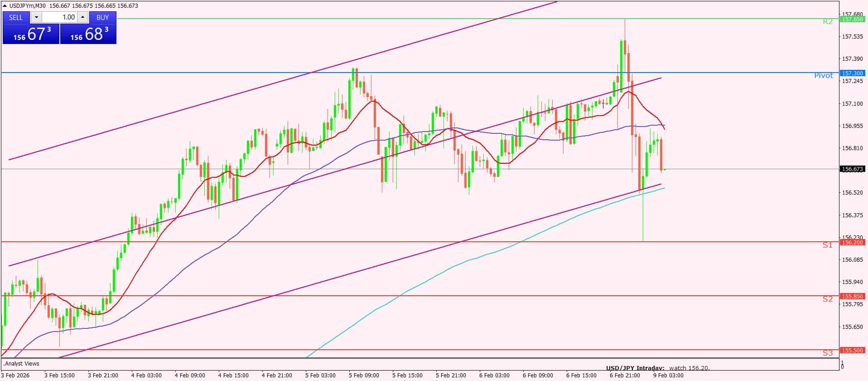Screen dimensions: 868x381
Task: Click the OHLC values 156.667 156.675 156.665 156.673
Action: point(94,6)
